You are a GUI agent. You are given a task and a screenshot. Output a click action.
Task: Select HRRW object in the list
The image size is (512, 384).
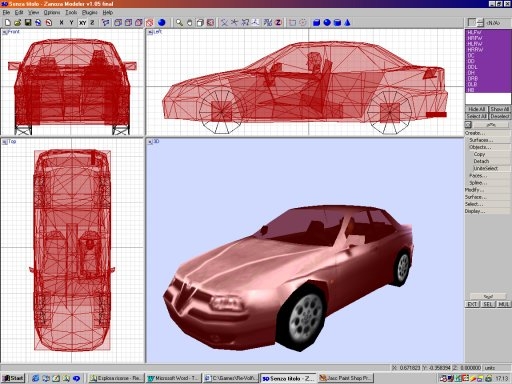[x=488, y=50]
